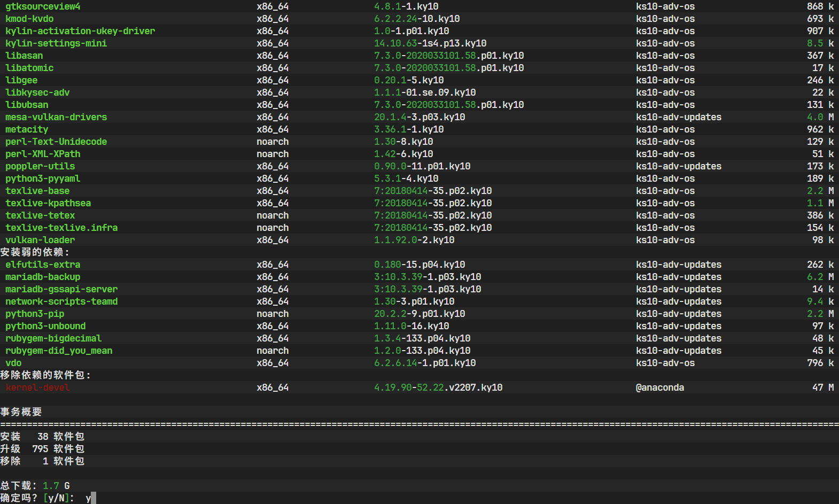Viewport: 839px width, 504px height.
Task: Click the version 4.19.90-52.22.v2207.ky10 text
Action: (438, 387)
